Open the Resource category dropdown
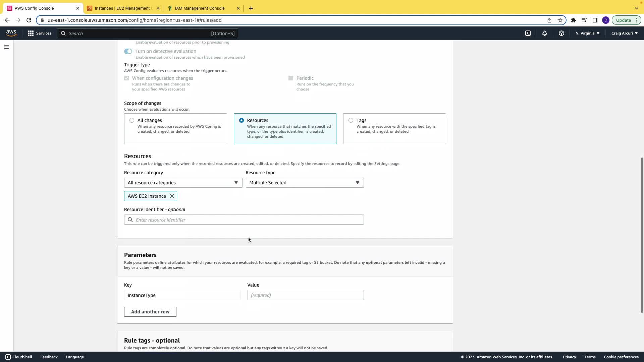The image size is (644, 362). point(183,183)
